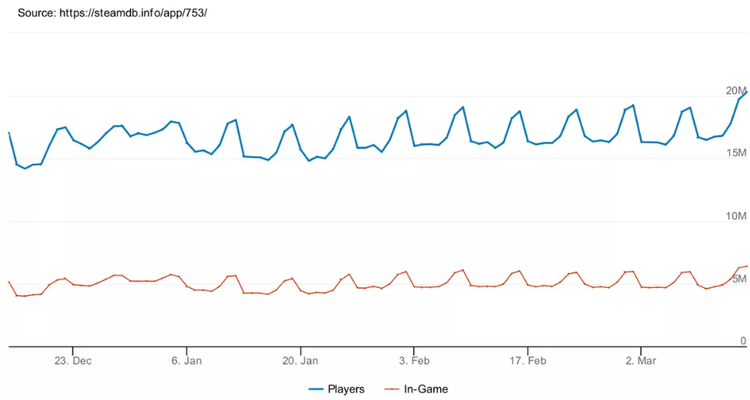The height and width of the screenshot is (400, 750).
Task: Select the "6. Jan" x-axis date label
Action: coord(187,359)
